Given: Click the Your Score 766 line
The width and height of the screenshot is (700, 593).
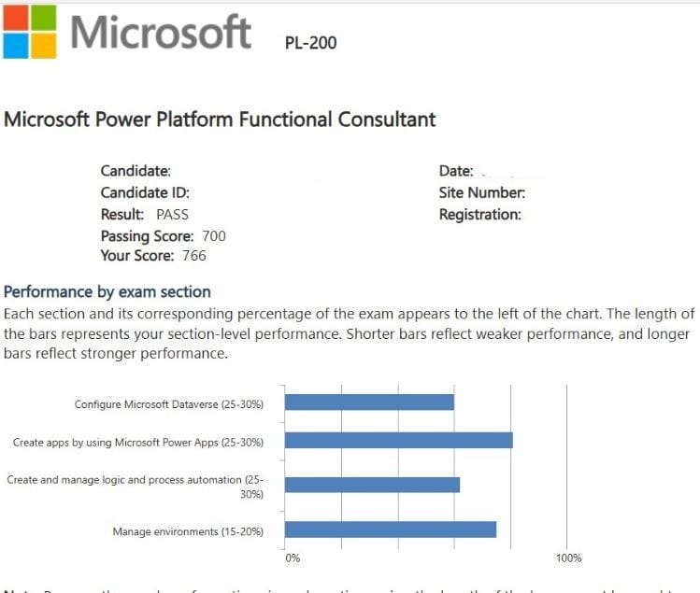Looking at the screenshot, I should pos(153,255).
